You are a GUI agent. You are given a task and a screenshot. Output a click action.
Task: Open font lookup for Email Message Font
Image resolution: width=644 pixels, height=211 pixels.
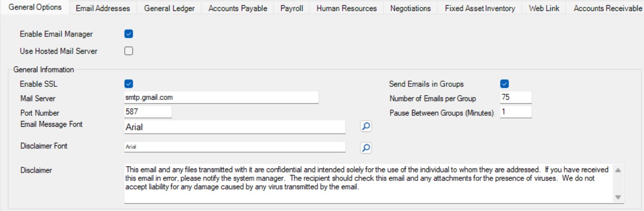click(x=366, y=126)
